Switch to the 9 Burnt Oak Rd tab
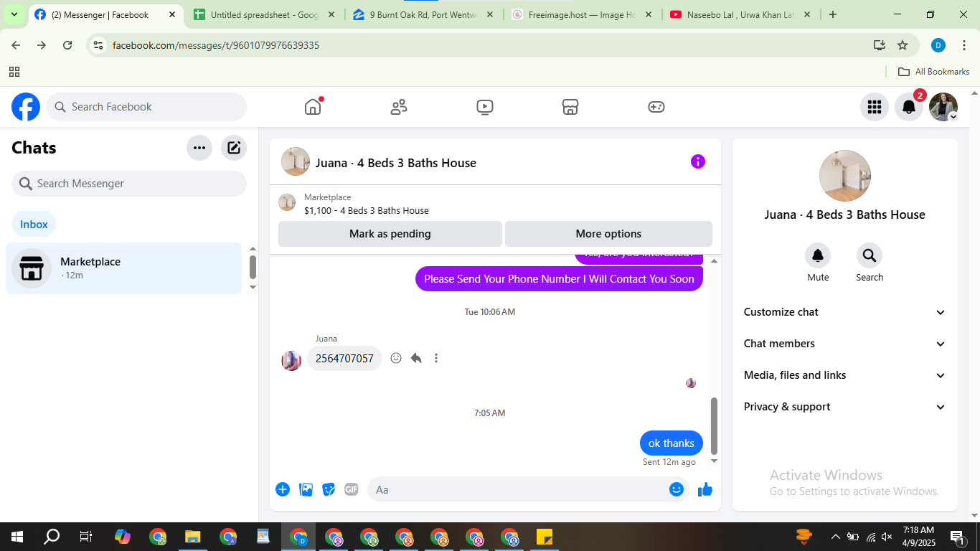This screenshot has width=980, height=551. 425,14
